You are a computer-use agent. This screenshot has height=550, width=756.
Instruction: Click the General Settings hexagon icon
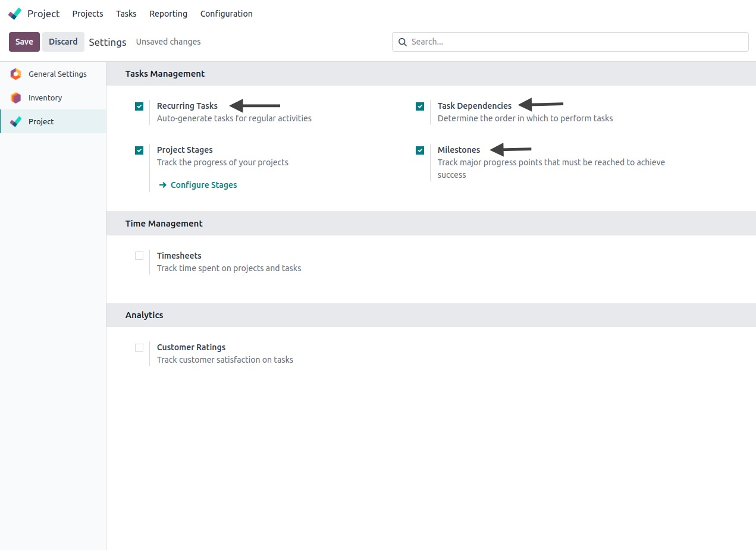click(16, 74)
